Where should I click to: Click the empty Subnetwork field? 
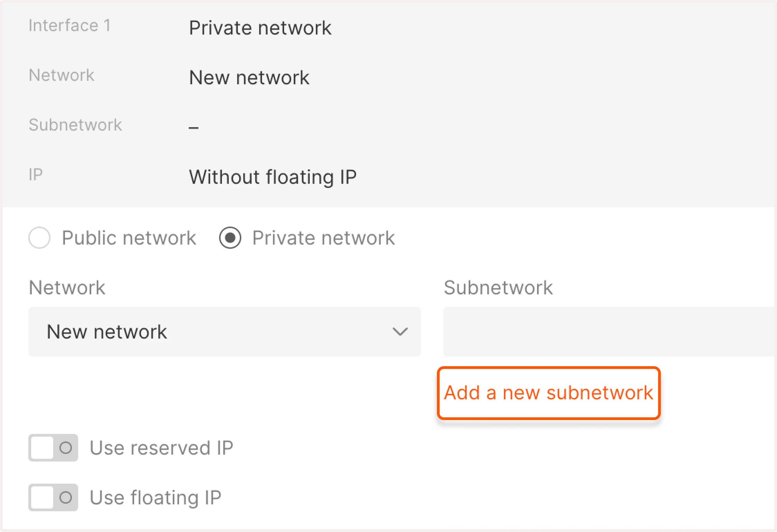pos(588,332)
